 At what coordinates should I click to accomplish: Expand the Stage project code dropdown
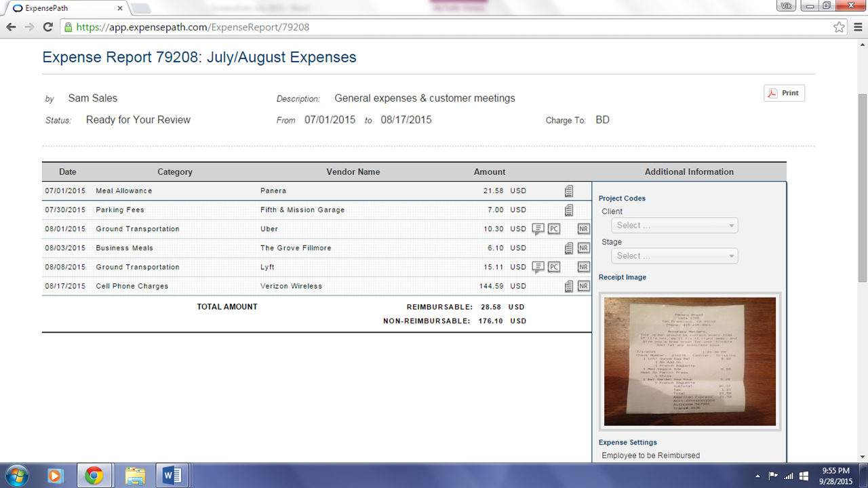pyautogui.click(x=674, y=256)
